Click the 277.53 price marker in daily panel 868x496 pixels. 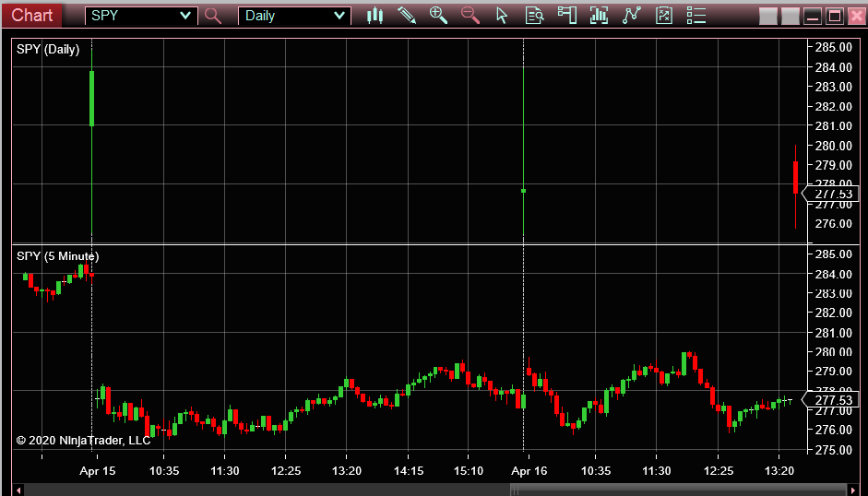tap(830, 194)
